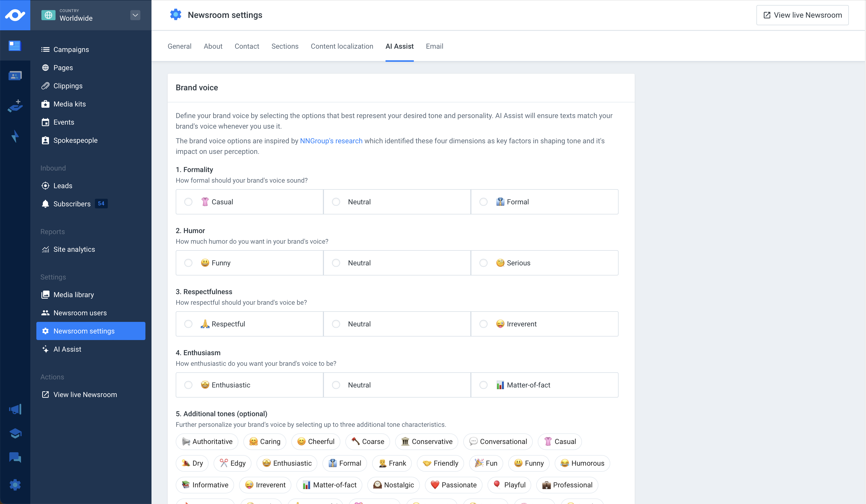Click the gear icon in the left rail

click(x=15, y=485)
